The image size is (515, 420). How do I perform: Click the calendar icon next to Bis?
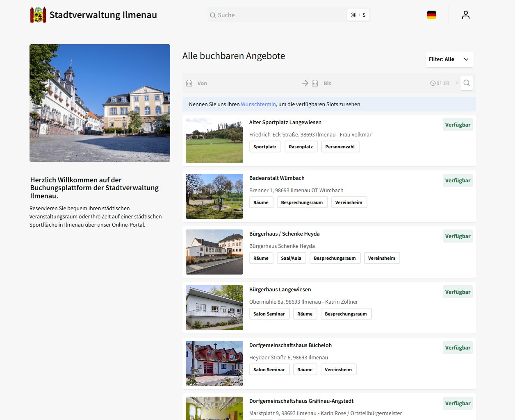[315, 83]
